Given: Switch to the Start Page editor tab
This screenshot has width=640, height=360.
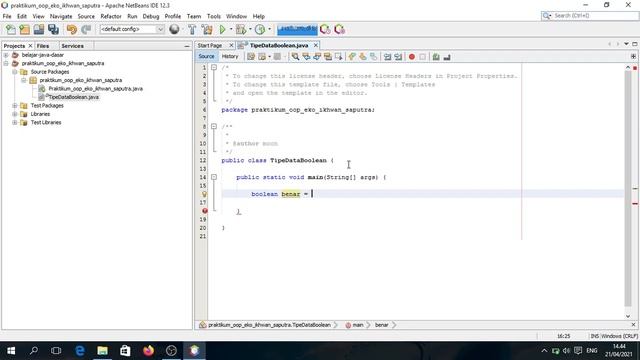Looking at the screenshot, I should click(x=210, y=46).
